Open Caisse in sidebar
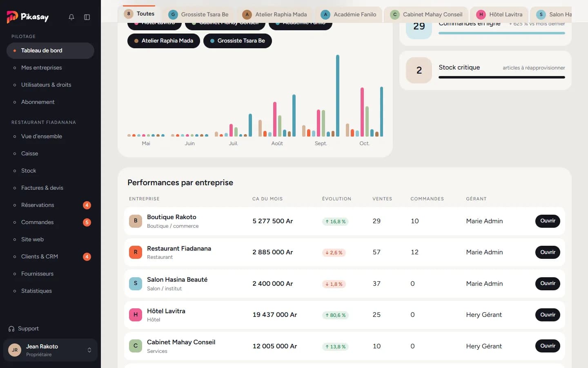This screenshot has height=368, width=588. 50,154
